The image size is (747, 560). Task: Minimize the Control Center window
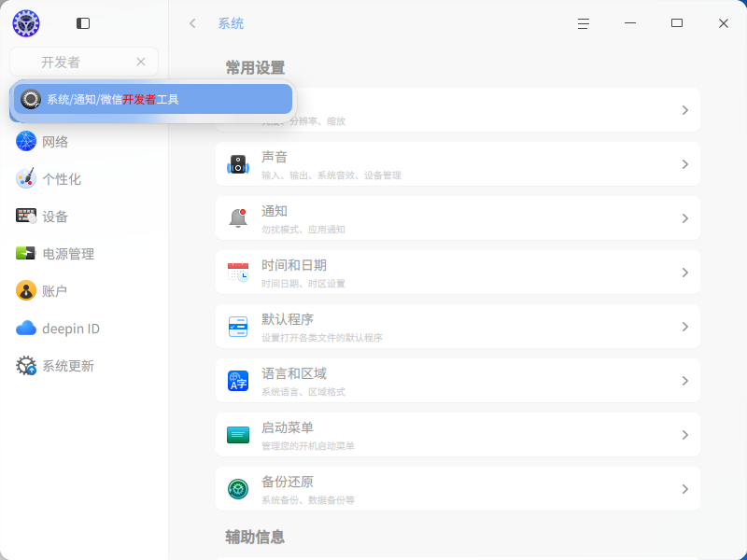(x=629, y=22)
